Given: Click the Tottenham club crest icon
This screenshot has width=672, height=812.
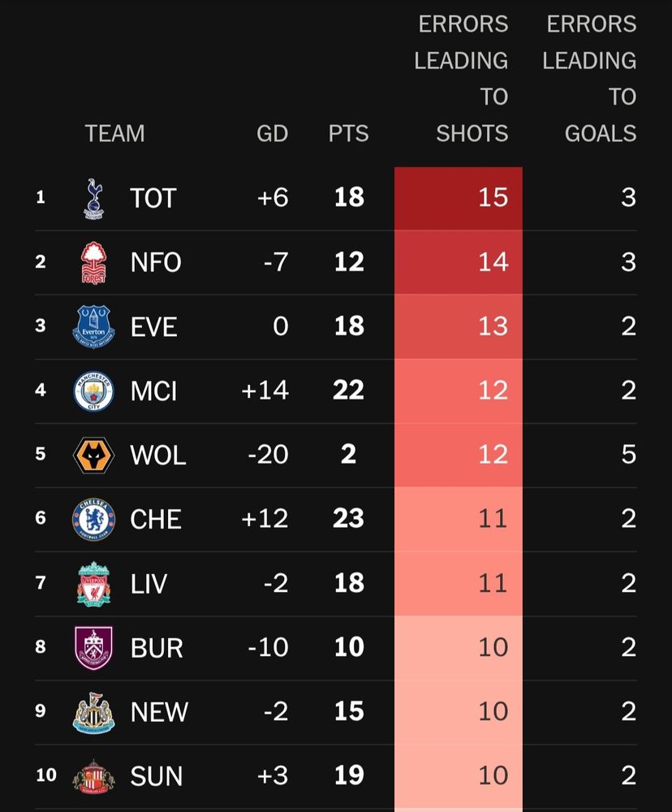Looking at the screenshot, I should 94,198.
